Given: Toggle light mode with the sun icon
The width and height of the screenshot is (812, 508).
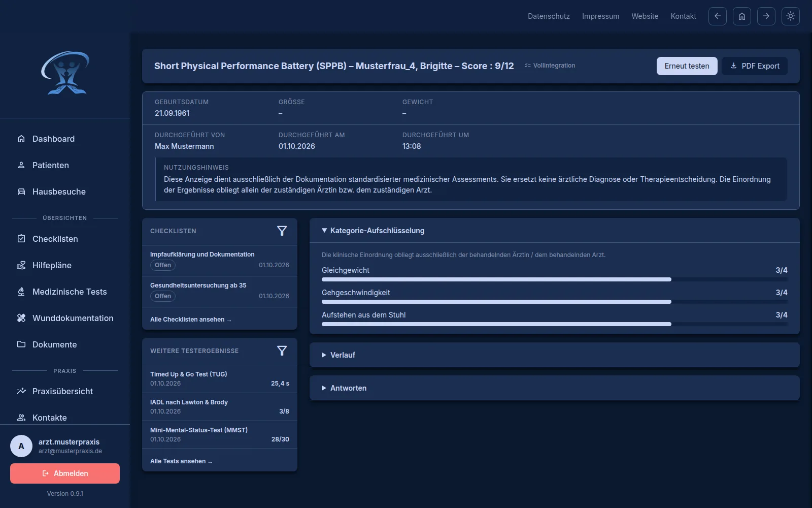Looking at the screenshot, I should pyautogui.click(x=790, y=16).
